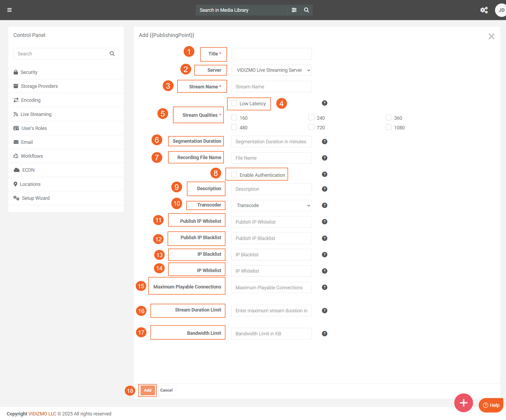
Task: Open the hamburger navigation menu
Action: tap(9, 10)
